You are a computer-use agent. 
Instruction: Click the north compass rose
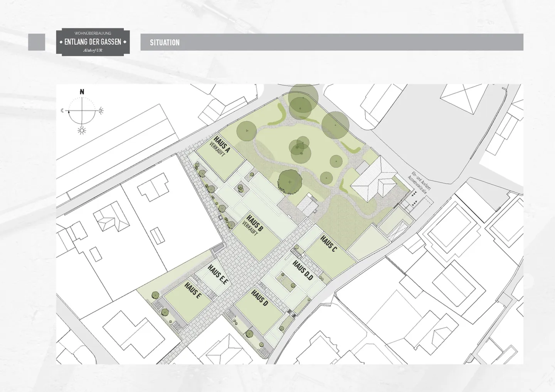point(82,111)
